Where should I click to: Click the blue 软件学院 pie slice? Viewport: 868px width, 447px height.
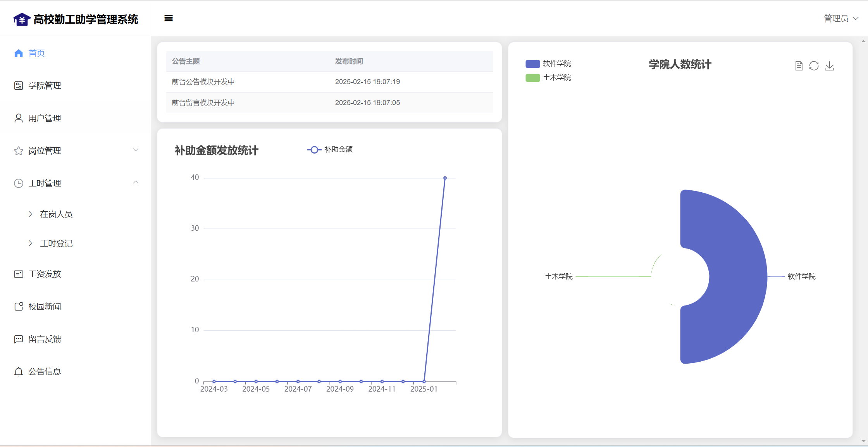pyautogui.click(x=736, y=276)
